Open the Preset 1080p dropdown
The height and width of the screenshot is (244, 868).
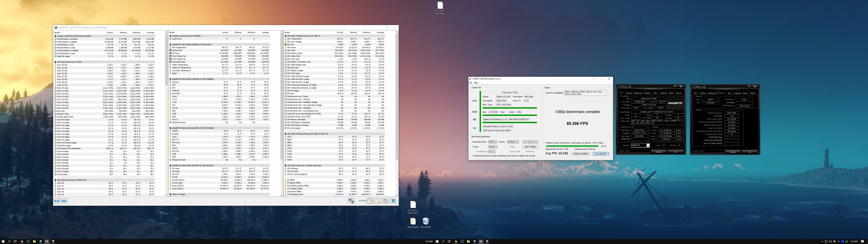[493, 147]
